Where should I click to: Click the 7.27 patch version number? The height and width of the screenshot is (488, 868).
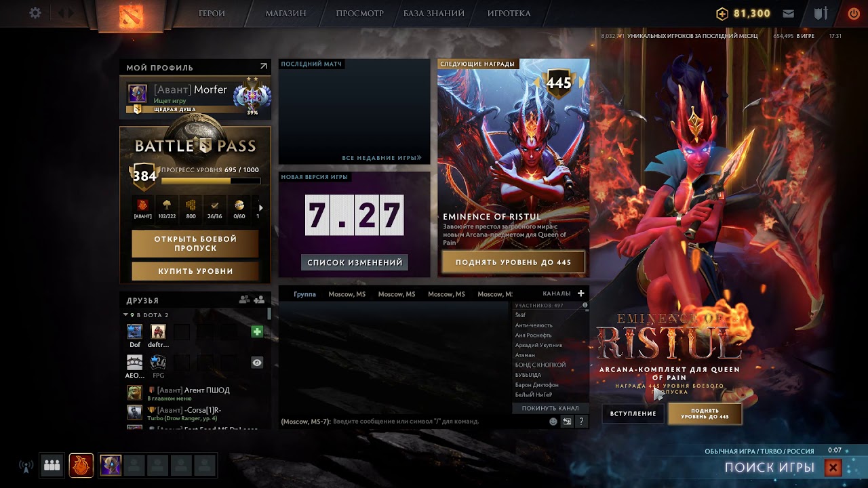point(355,215)
